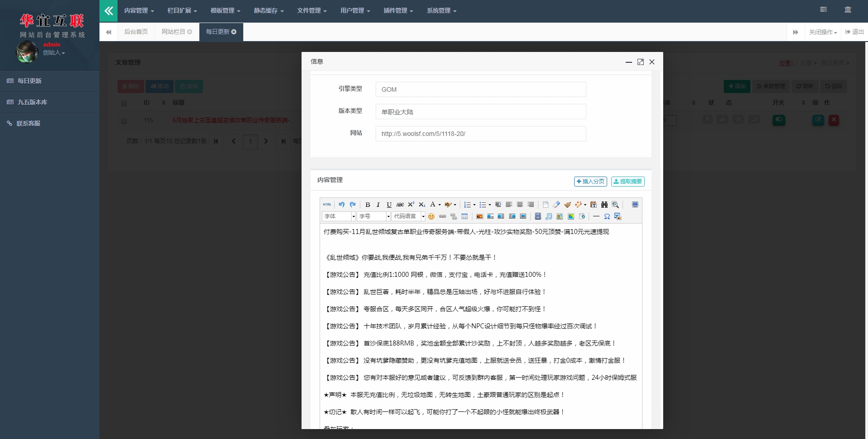Open unordered list style dropdown arrow
Viewport: 868px width, 439px height.
[x=490, y=205]
